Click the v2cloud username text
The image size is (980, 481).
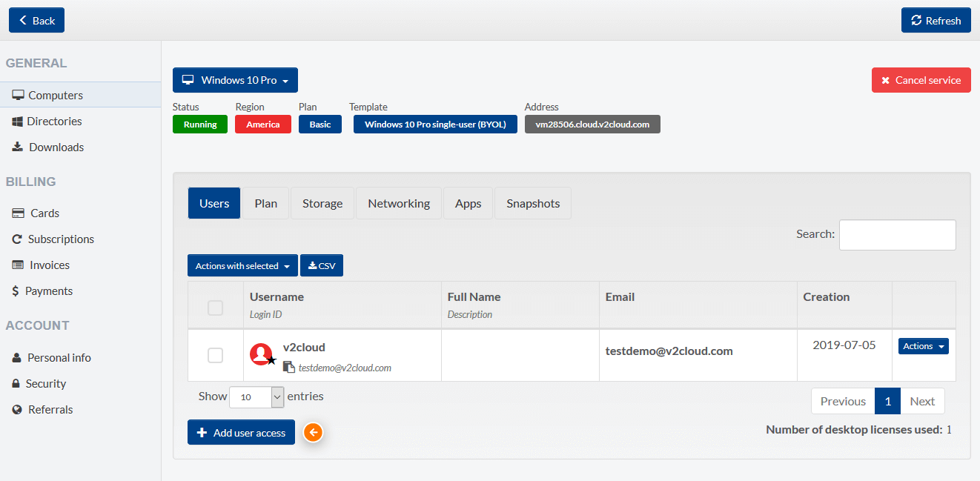304,347
